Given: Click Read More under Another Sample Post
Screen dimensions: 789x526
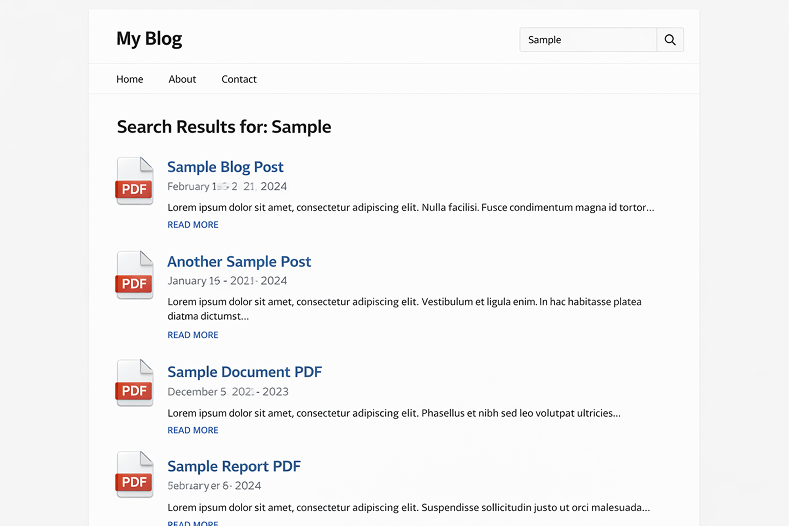Looking at the screenshot, I should click(193, 335).
